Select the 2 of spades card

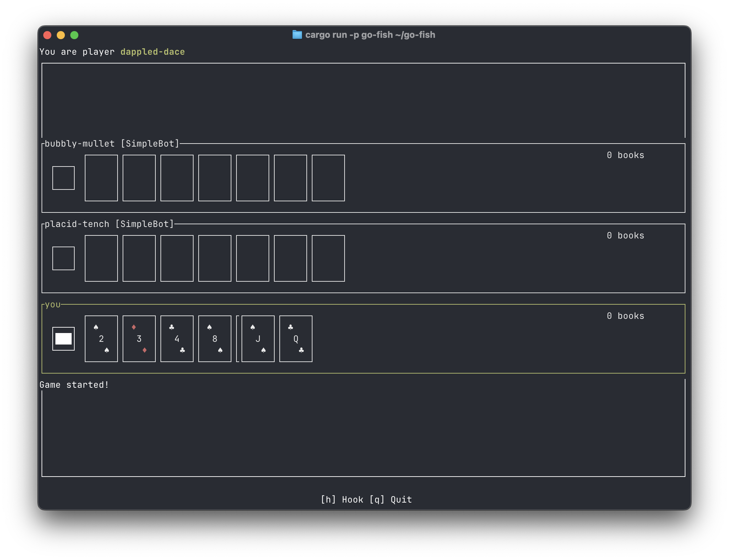coord(101,339)
